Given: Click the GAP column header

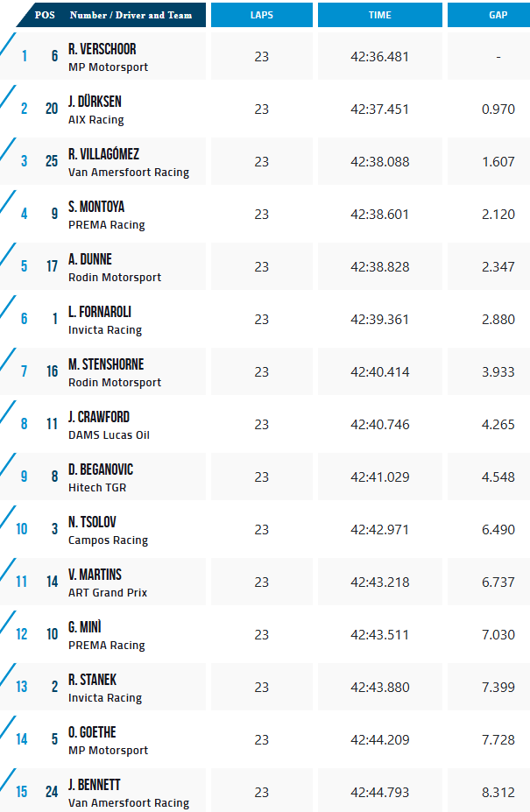Looking at the screenshot, I should coord(498,15).
